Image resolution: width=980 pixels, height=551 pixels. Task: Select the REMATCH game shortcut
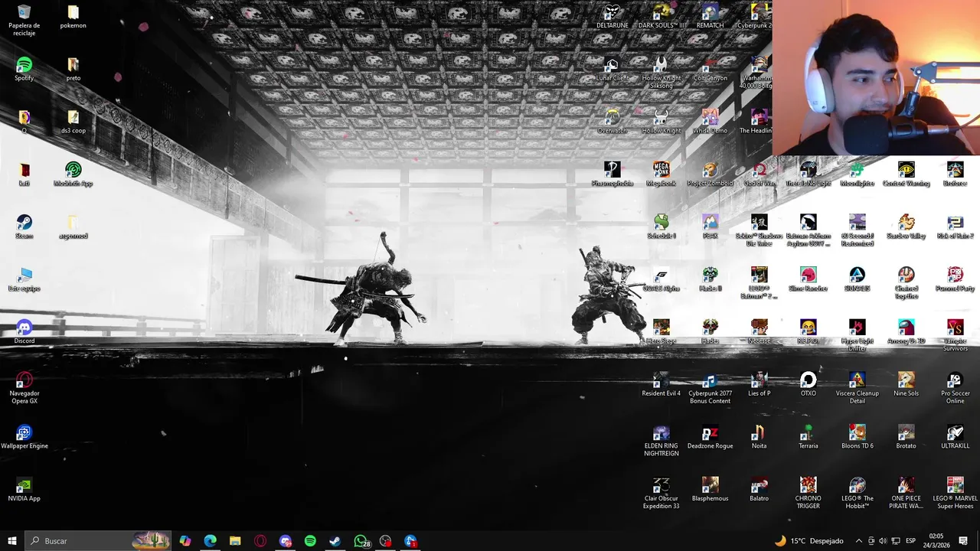pyautogui.click(x=710, y=17)
